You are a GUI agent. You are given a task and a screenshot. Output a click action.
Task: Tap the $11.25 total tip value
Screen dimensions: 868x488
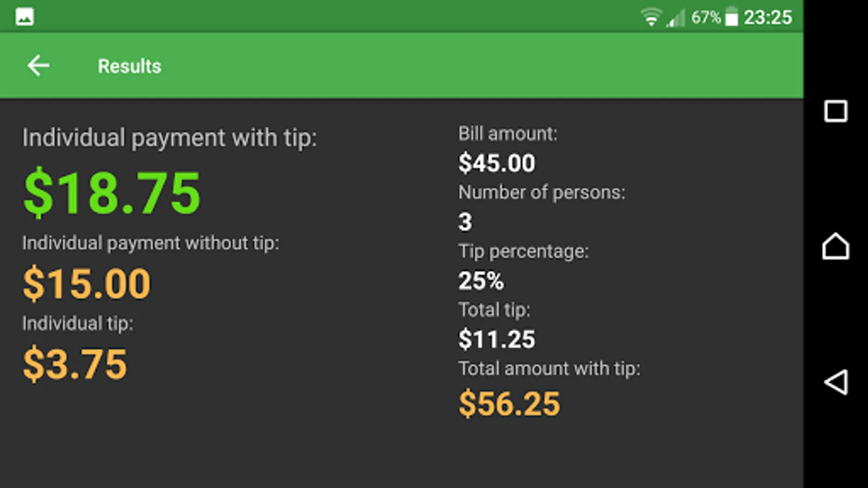[496, 339]
